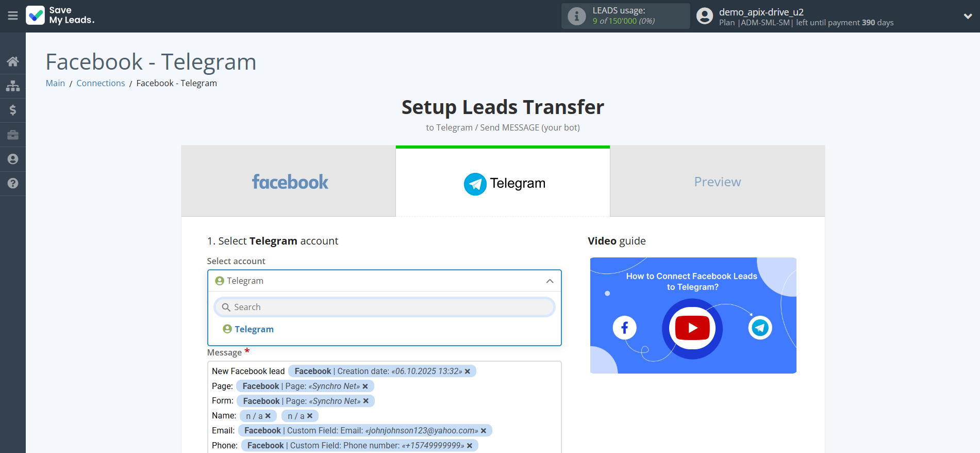Open the hamburger menu icon

click(13, 16)
